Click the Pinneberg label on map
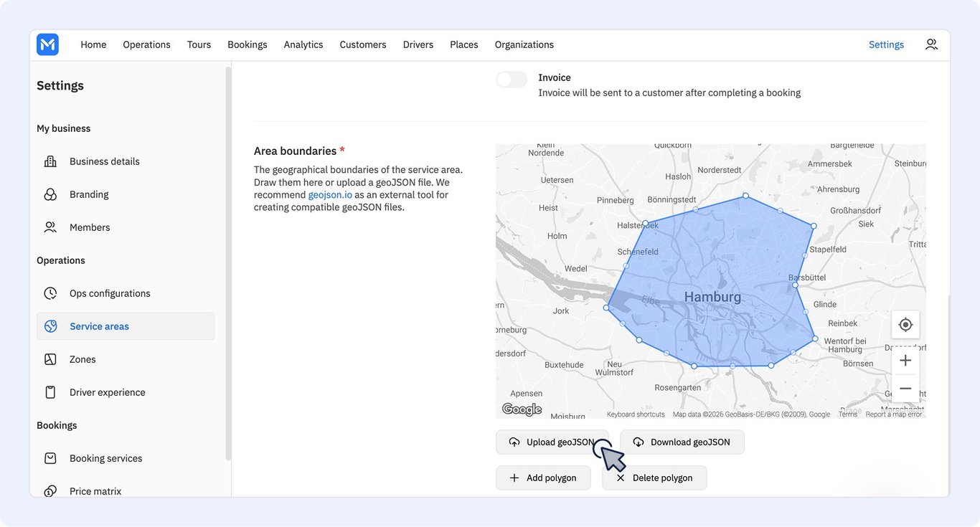The width and height of the screenshot is (980, 527). (616, 200)
